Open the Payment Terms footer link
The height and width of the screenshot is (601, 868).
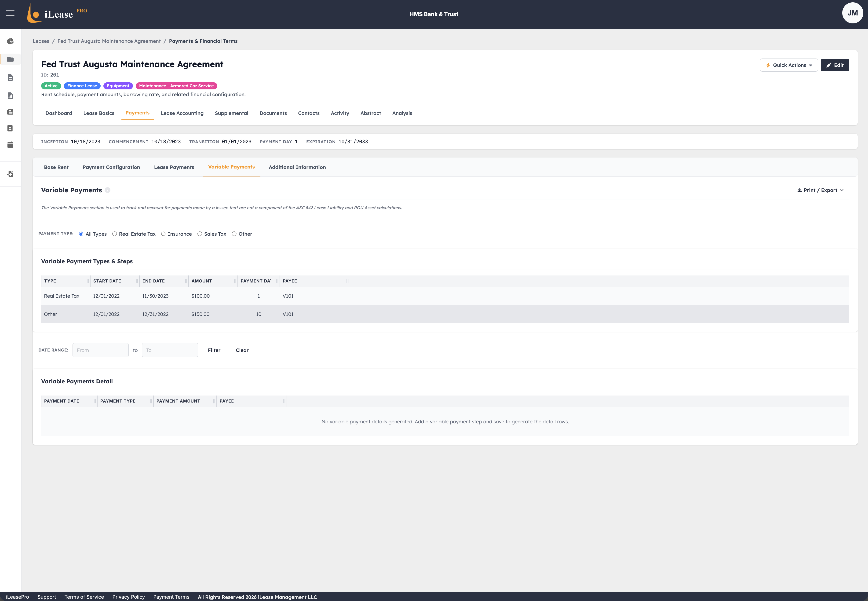(x=171, y=597)
